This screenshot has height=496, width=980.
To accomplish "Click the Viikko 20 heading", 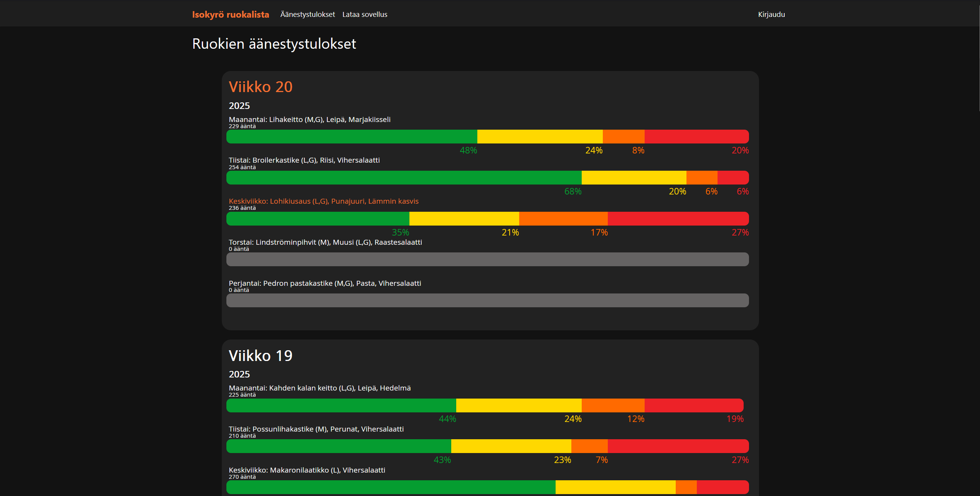I will [x=261, y=87].
